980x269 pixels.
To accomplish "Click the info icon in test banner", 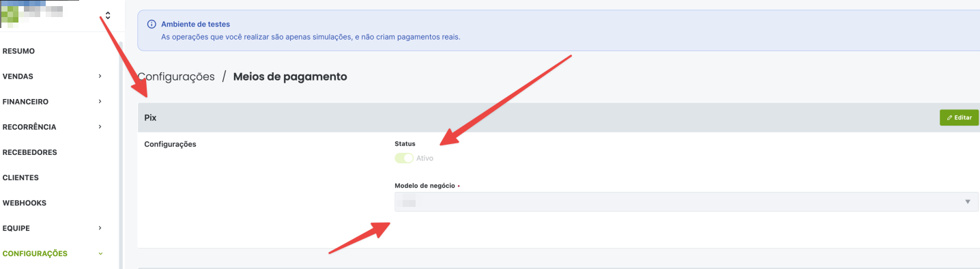I will 152,24.
